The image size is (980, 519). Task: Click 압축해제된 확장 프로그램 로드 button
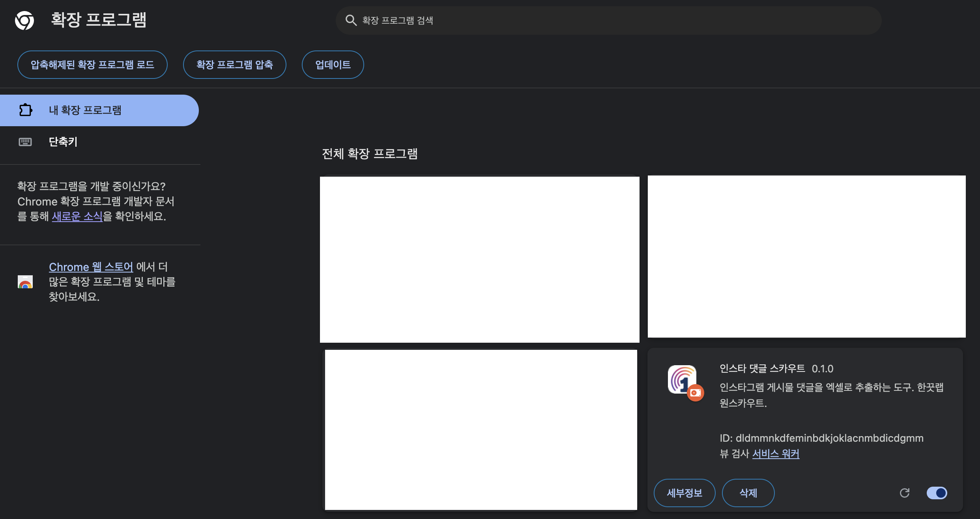(x=92, y=65)
